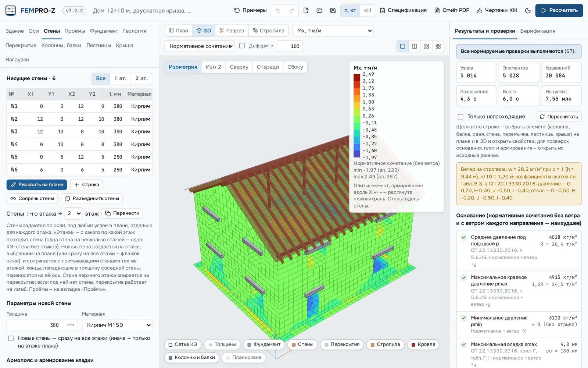Redo the last action
588x368 pixels.
(291, 11)
